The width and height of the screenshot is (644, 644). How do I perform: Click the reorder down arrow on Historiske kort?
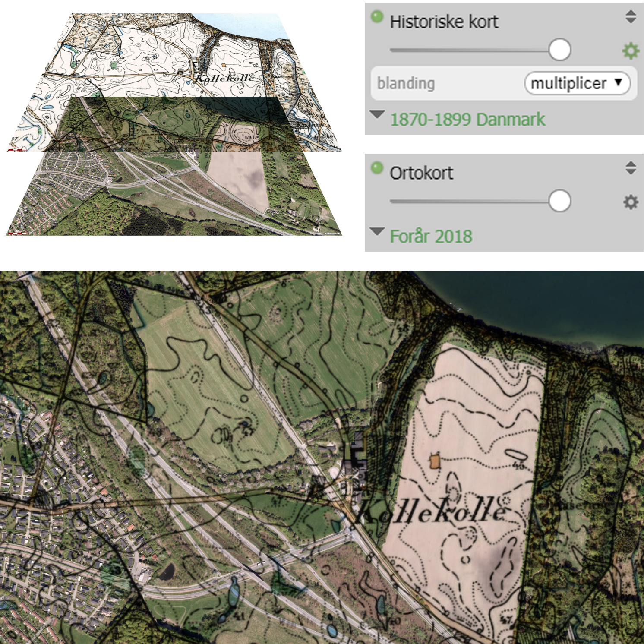[631, 20]
